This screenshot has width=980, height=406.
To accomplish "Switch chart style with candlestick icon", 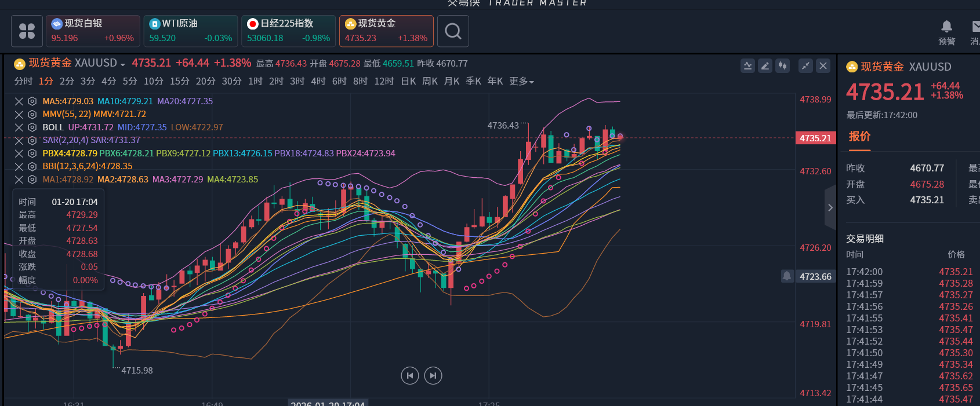I will (x=783, y=65).
